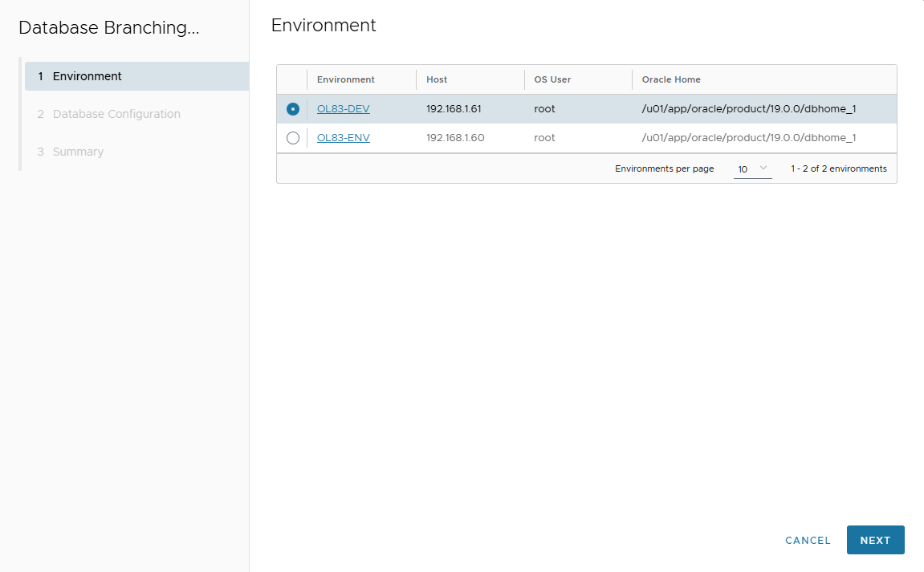This screenshot has height=572, width=924.
Task: Select the OL83-ENV environment radio button
Action: (292, 137)
